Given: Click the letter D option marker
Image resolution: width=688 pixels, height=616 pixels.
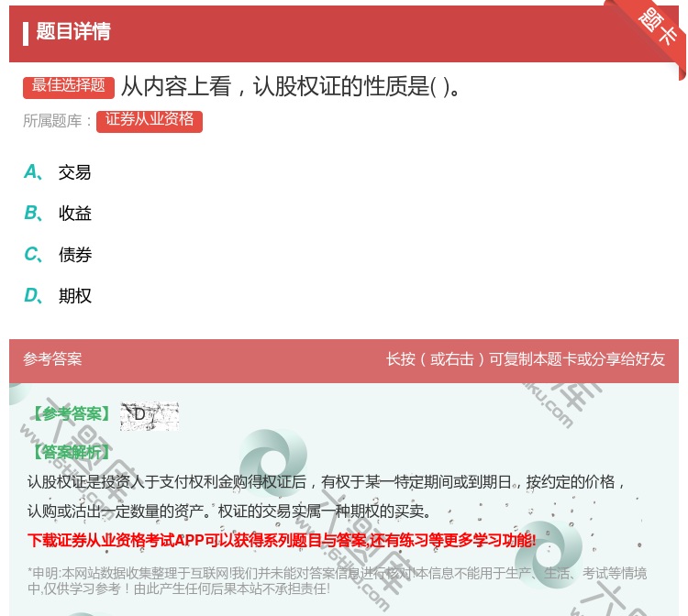Looking at the screenshot, I should pos(32,295).
